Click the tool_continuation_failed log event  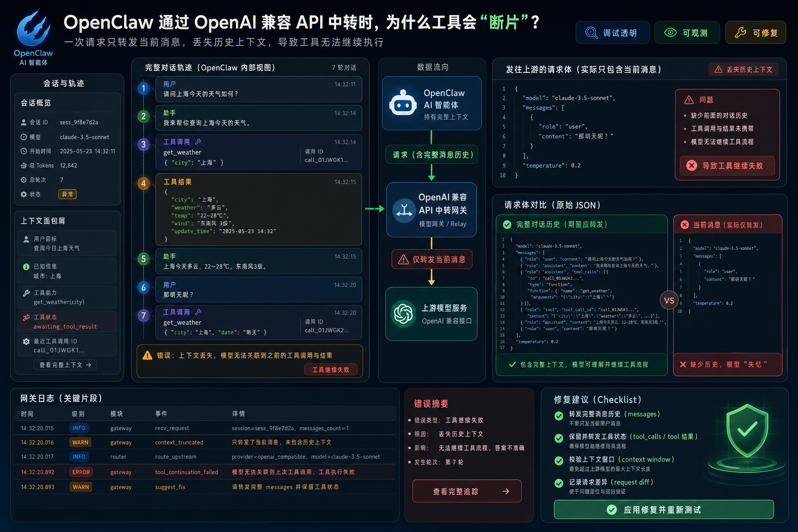(187, 472)
